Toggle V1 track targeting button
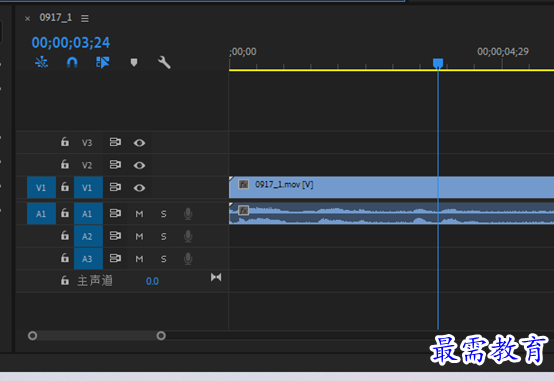 click(88, 188)
